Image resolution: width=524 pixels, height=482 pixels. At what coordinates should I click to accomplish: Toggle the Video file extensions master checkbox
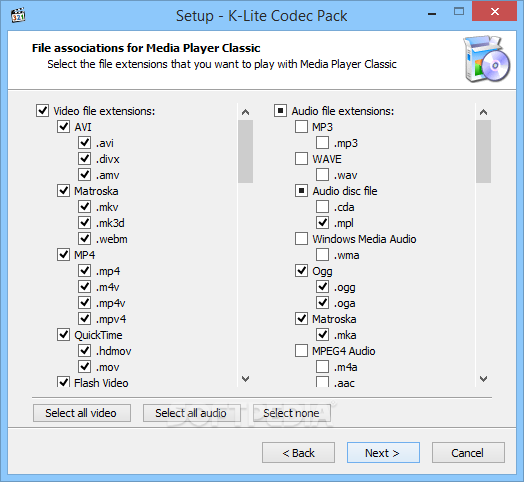42,111
